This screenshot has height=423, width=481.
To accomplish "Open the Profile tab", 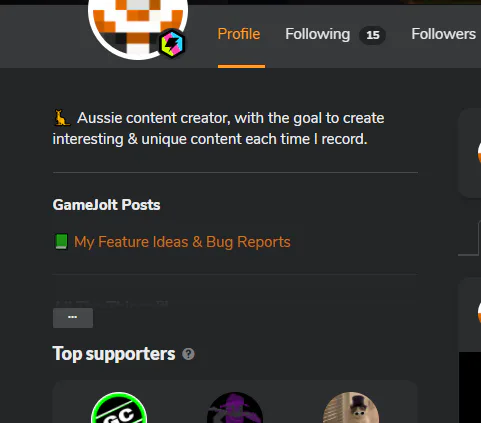I will tap(241, 34).
